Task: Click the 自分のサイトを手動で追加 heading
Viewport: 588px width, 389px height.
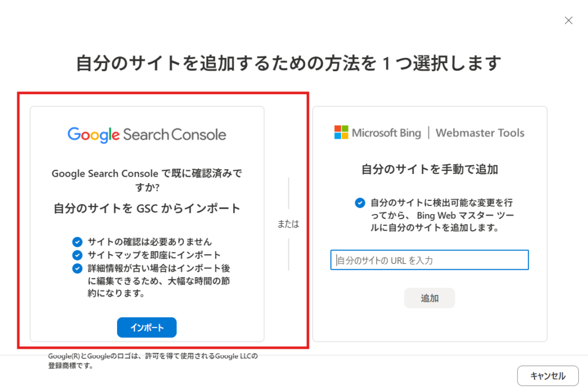Action: (x=430, y=169)
